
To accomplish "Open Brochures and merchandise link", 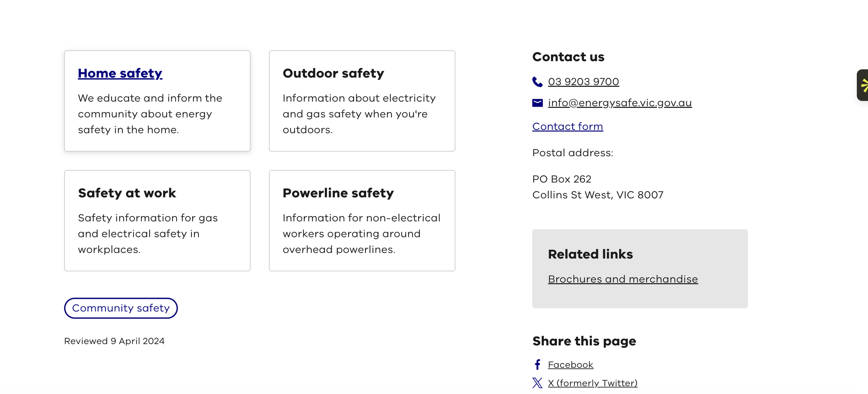I will pyautogui.click(x=623, y=279).
